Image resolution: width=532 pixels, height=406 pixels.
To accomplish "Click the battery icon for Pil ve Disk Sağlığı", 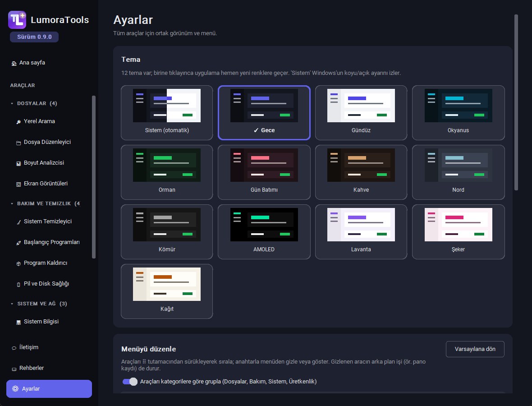I will click(x=18, y=284).
